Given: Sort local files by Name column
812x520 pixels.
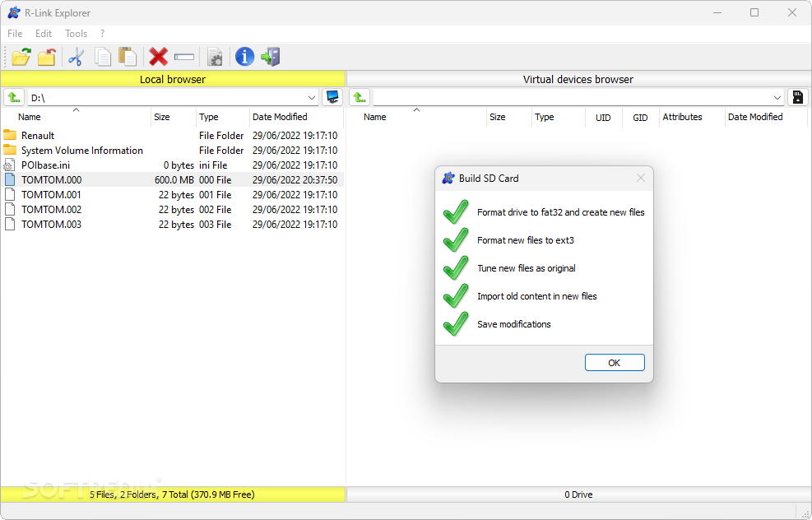Looking at the screenshot, I should point(76,117).
